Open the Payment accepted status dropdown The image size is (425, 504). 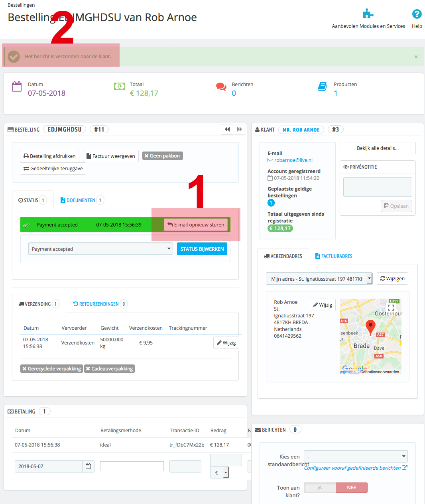coord(100,249)
